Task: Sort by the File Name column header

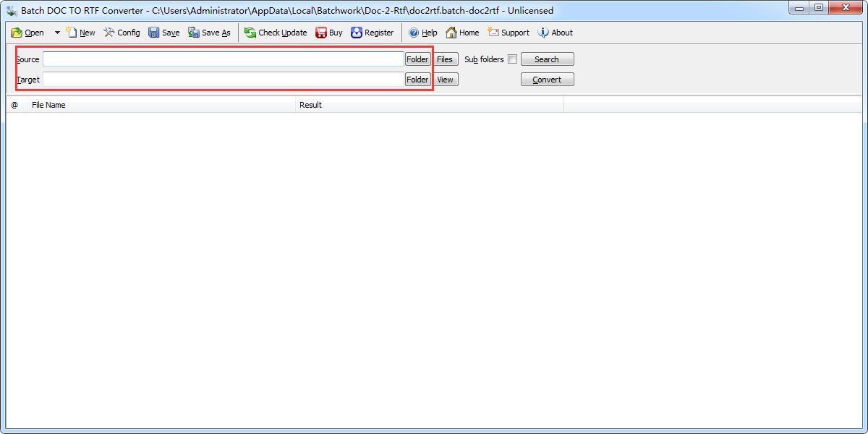Action: pyautogui.click(x=161, y=105)
